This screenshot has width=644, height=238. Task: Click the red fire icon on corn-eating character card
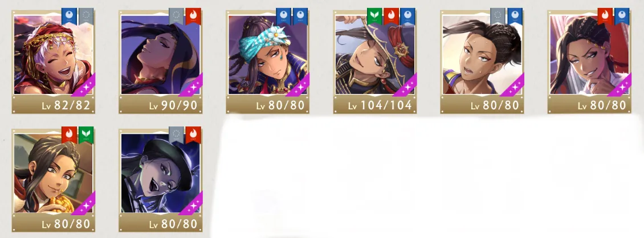pyautogui.click(x=69, y=134)
